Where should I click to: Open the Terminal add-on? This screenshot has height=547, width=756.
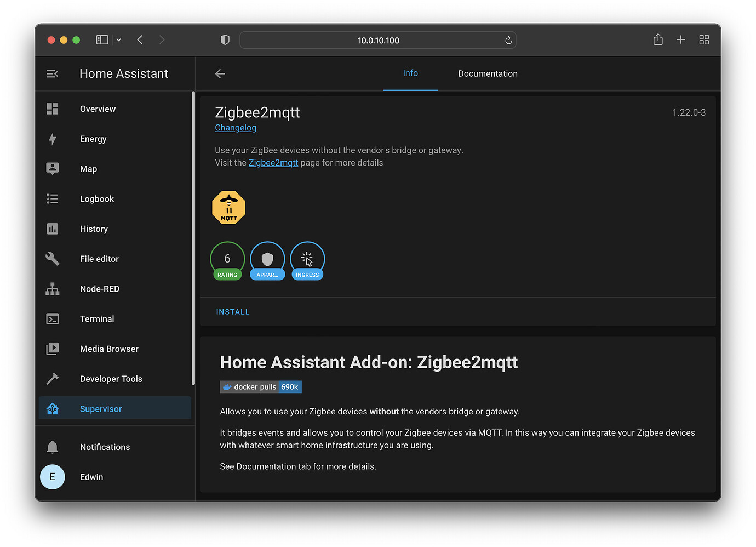point(96,318)
